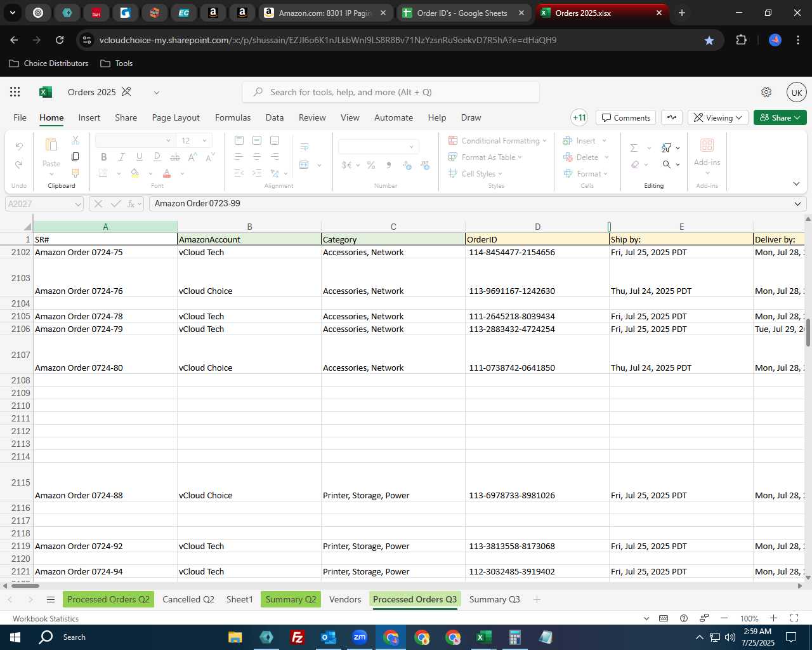812x650 pixels.
Task: Switch to Summary Q3 sheet tab
Action: click(494, 599)
